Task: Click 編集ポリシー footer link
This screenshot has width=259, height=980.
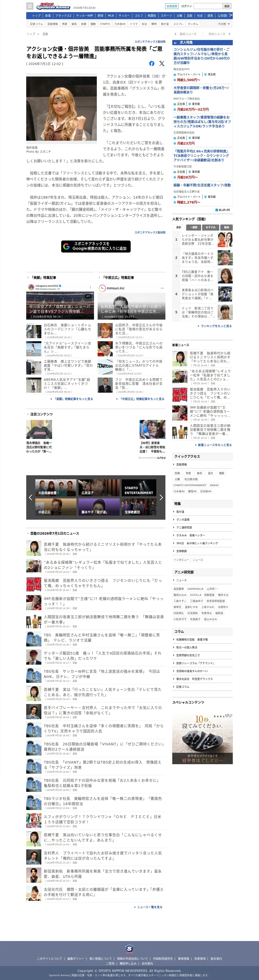Action: (x=76, y=958)
